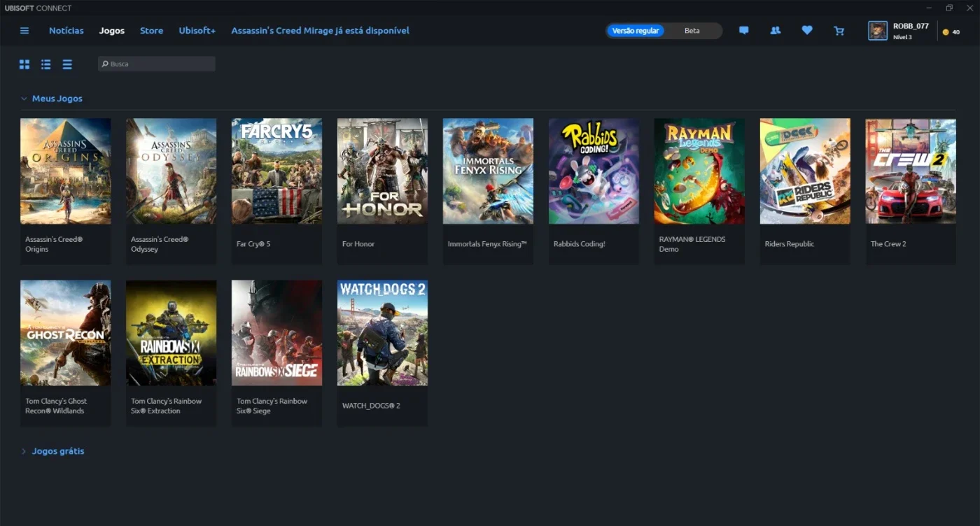Click the ROBB_077 username
The image size is (980, 526).
[911, 26]
